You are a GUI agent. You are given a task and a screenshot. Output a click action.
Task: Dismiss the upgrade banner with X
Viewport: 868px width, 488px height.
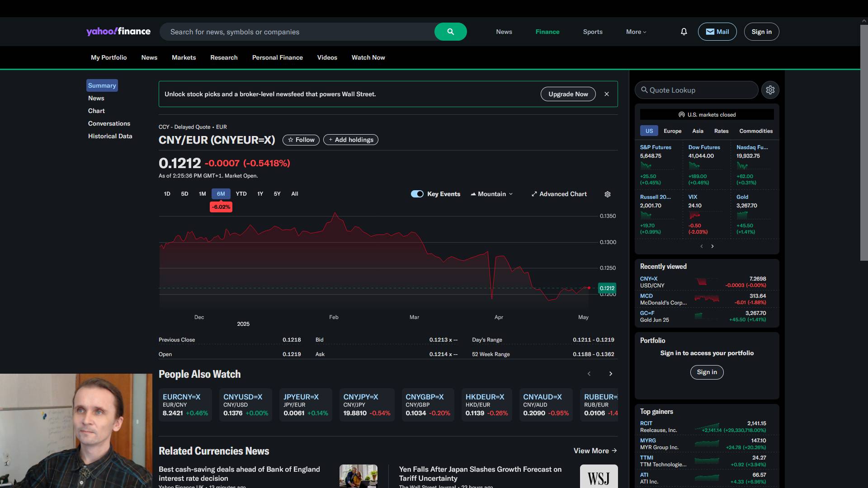pyautogui.click(x=606, y=94)
